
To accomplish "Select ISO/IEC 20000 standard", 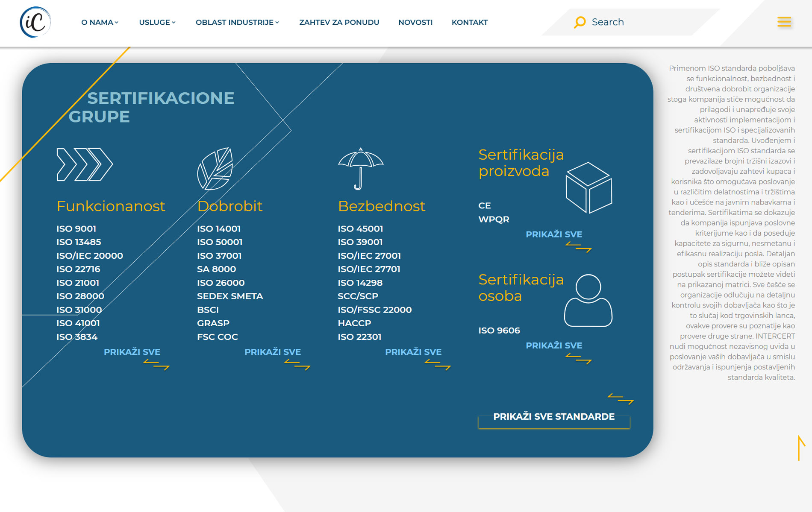I will [90, 255].
